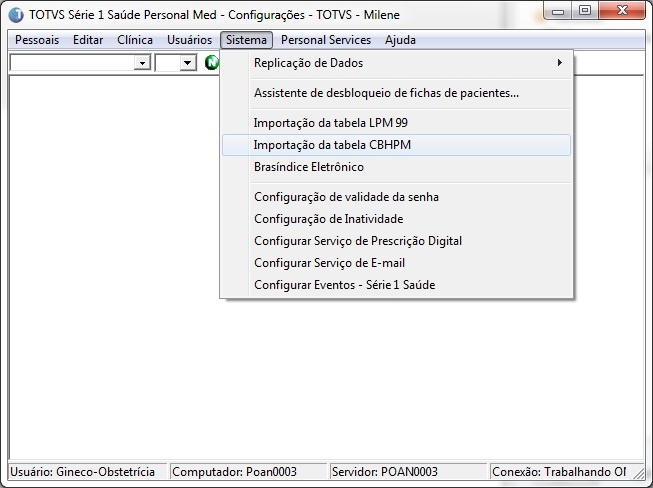Click the green N toolbar icon
Image resolution: width=653 pixels, height=488 pixels.
click(x=212, y=63)
